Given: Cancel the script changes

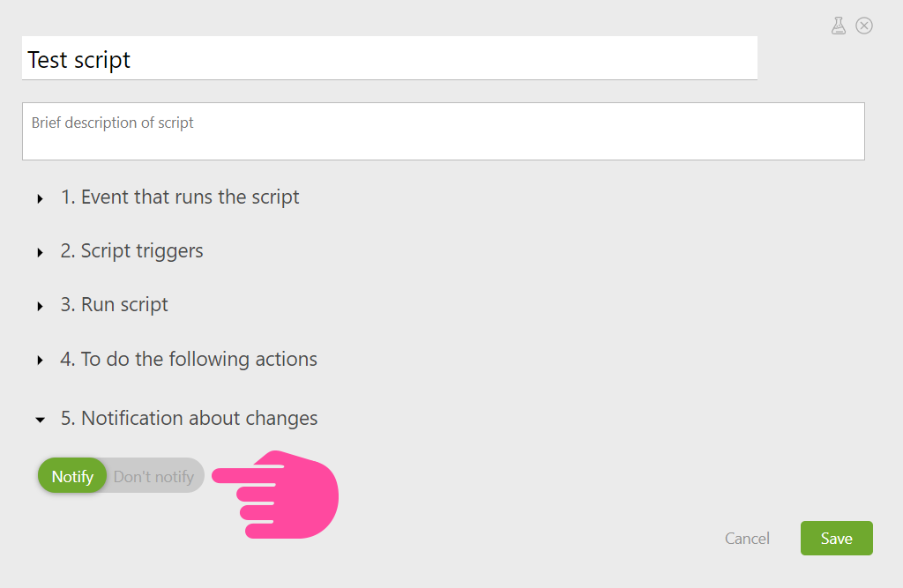Looking at the screenshot, I should pos(747,539).
